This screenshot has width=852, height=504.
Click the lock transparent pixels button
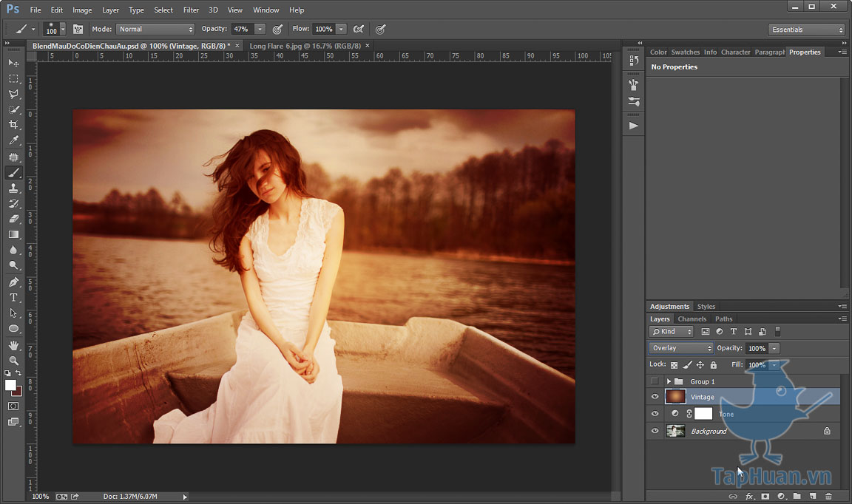pyautogui.click(x=674, y=365)
